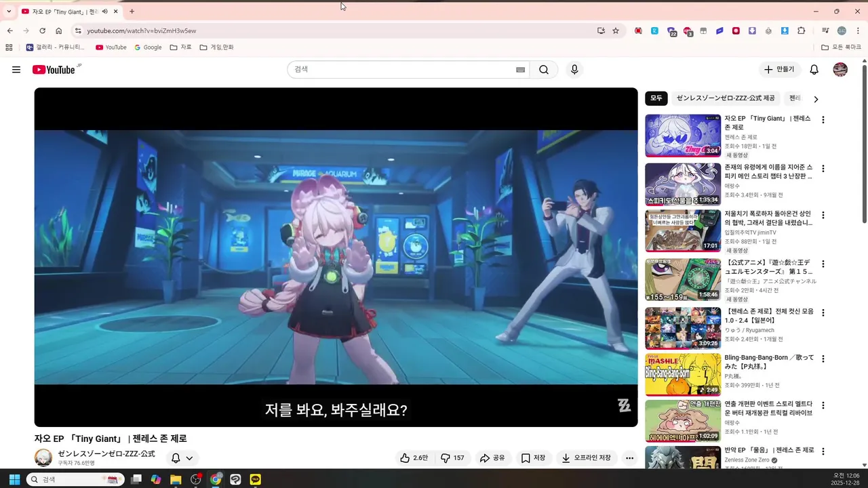868x488 pixels.
Task: Open options for 전체 컷신 모음 video
Action: click(x=823, y=313)
